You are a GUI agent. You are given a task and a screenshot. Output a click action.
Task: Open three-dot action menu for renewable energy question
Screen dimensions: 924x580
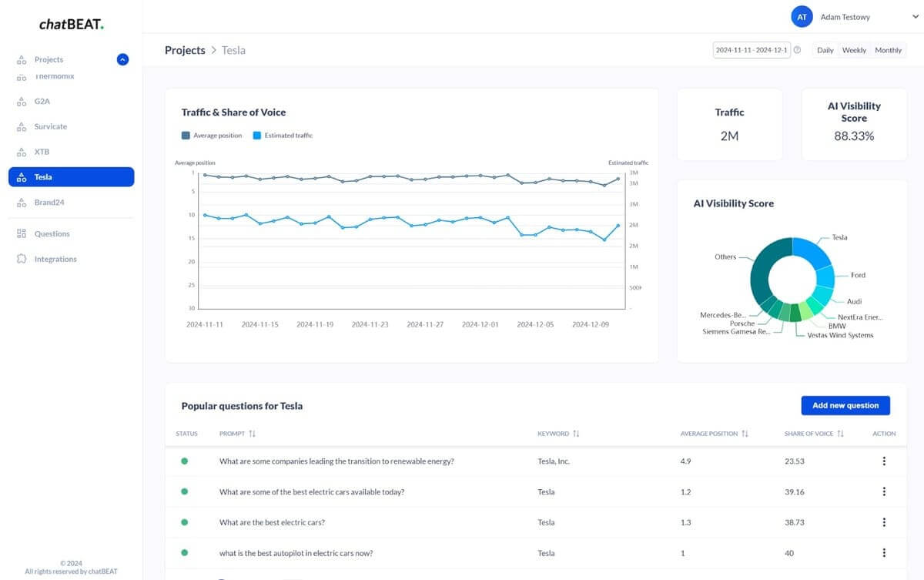click(884, 461)
